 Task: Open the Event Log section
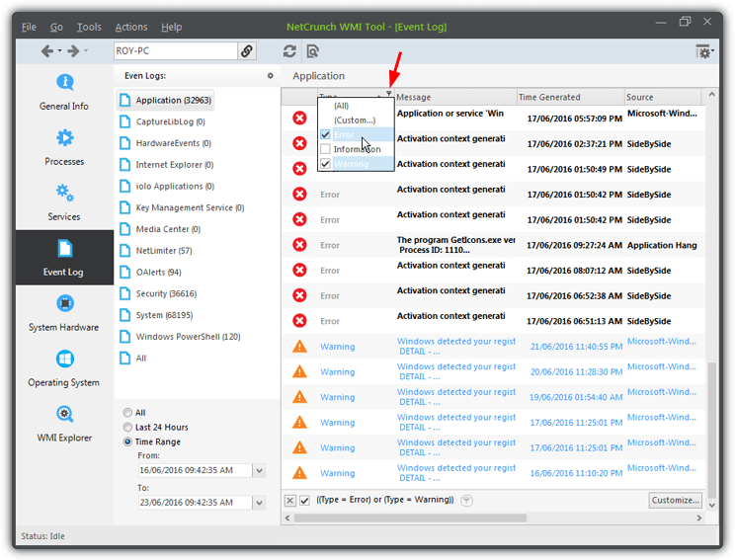(x=64, y=257)
